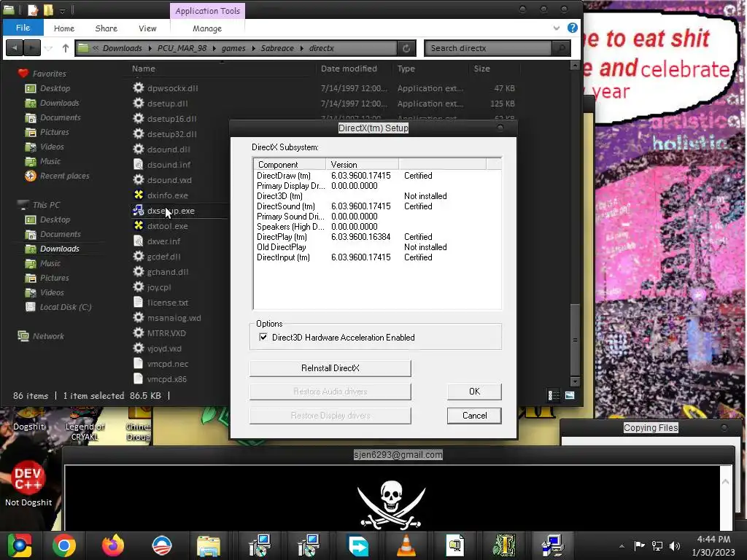This screenshot has width=747, height=560.
Task: Select MTRR.VXD in the file list
Action: pyautogui.click(x=166, y=332)
